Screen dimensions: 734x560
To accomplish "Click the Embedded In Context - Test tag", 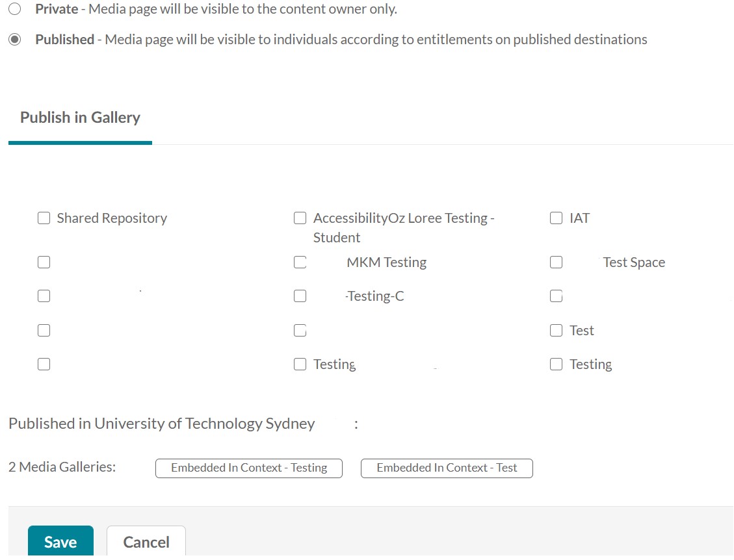I will click(x=447, y=468).
